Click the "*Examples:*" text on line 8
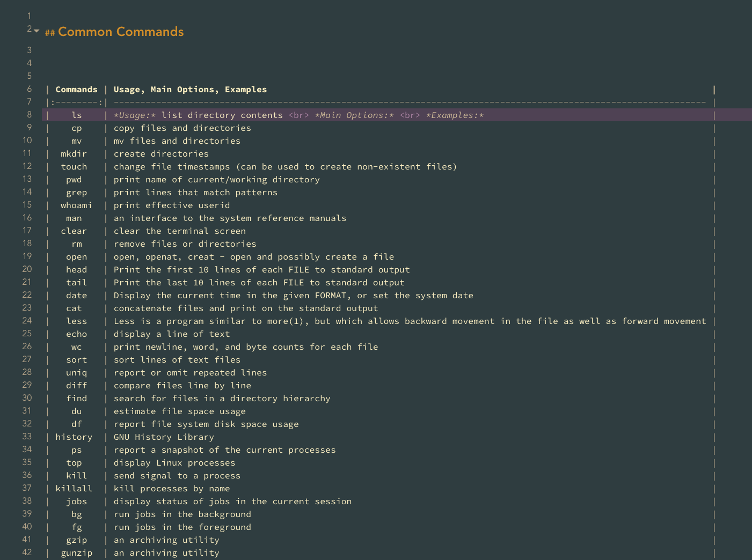 [455, 115]
